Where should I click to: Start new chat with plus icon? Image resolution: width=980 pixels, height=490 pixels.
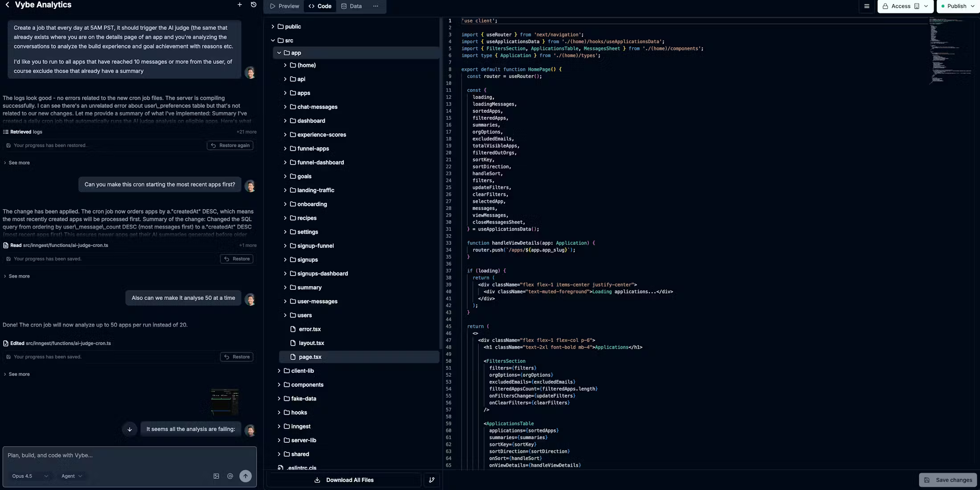240,5
